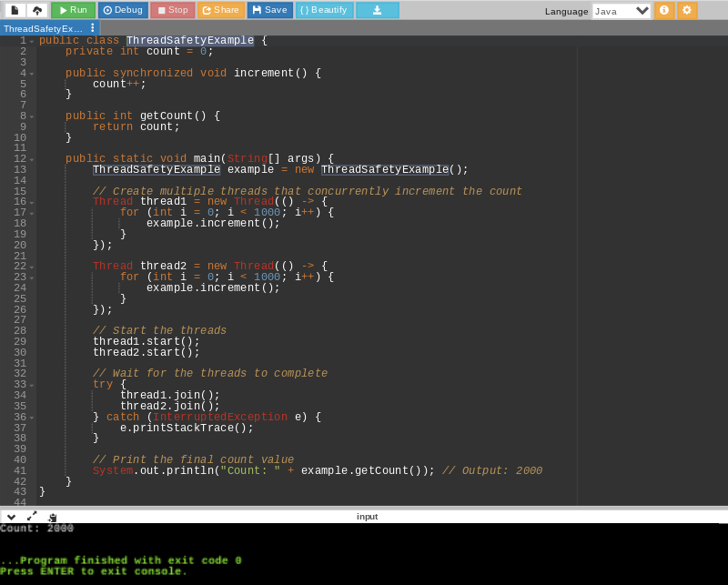This screenshot has height=585, width=728.
Task: Fold thread2 lambda at line 22
Action: click(32, 267)
